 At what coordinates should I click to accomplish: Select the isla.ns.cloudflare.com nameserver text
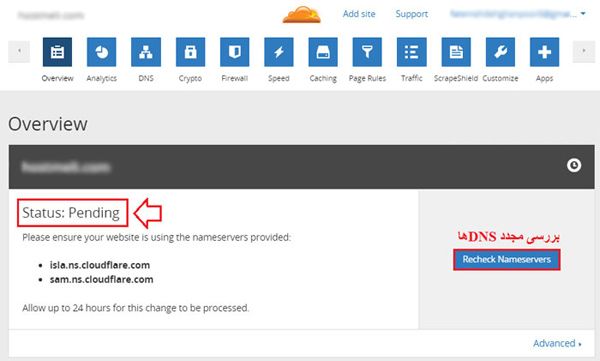point(99,265)
